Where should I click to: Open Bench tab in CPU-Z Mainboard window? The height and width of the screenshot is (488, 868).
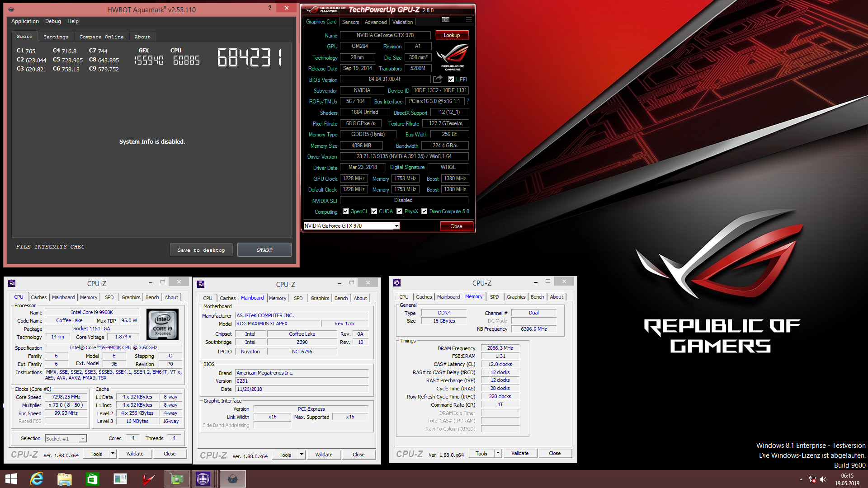pyautogui.click(x=341, y=298)
